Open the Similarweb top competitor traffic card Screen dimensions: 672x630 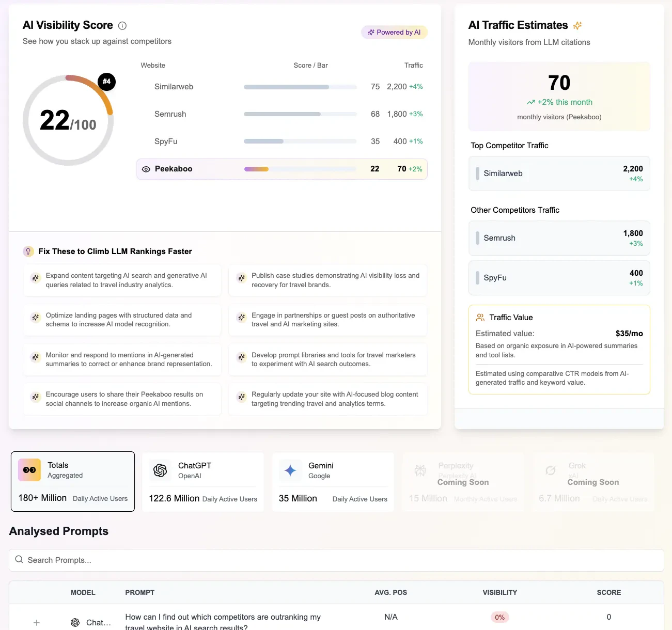click(559, 174)
